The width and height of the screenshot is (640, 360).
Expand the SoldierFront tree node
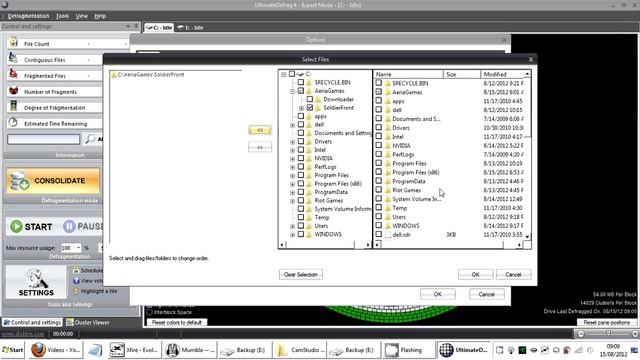pos(302,108)
